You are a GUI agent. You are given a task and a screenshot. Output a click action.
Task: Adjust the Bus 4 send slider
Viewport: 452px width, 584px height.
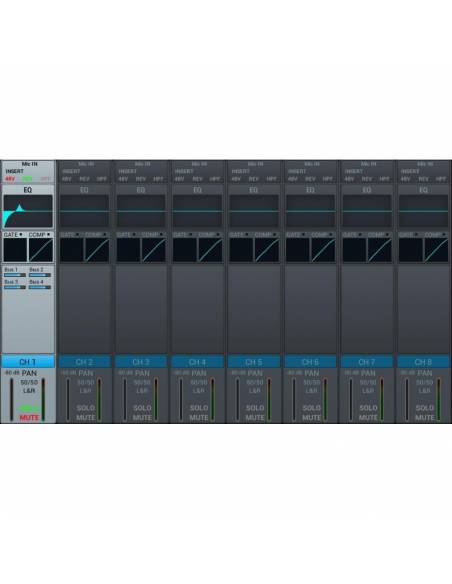pos(40,287)
